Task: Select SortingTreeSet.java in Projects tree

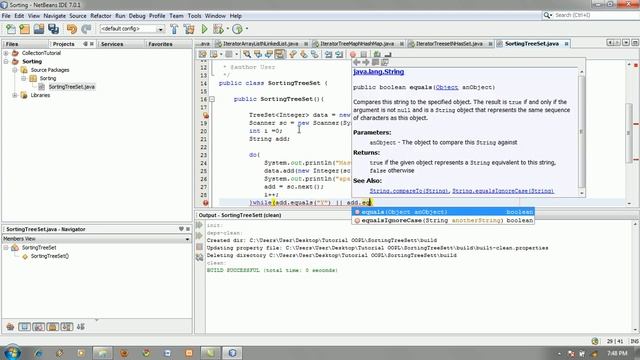Action: coord(71,87)
